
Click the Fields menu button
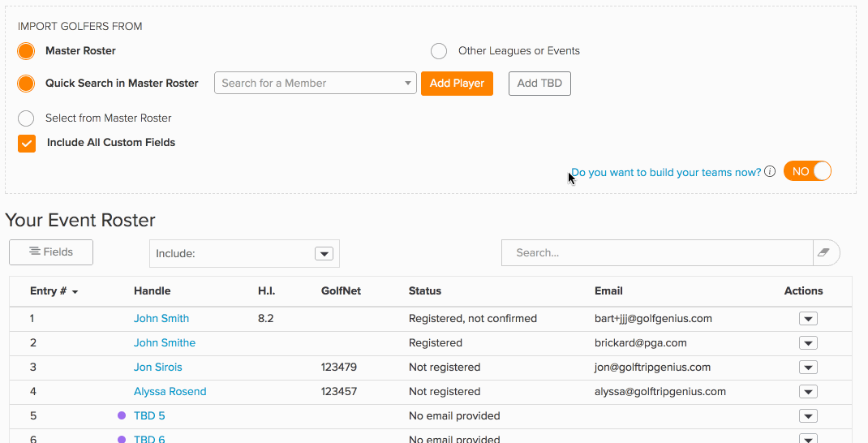[x=51, y=252]
